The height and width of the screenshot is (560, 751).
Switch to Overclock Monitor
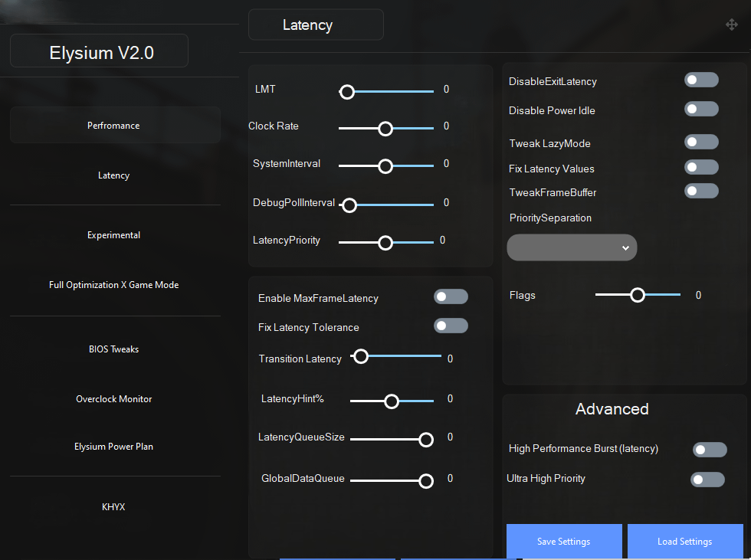(113, 398)
